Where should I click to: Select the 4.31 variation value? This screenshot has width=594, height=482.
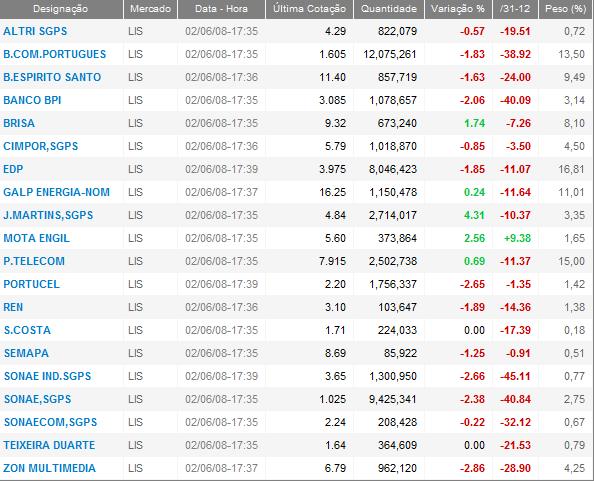(474, 215)
